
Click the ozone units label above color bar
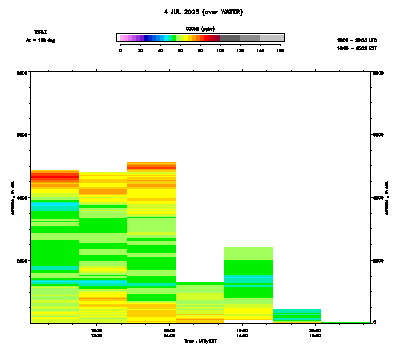click(200, 29)
